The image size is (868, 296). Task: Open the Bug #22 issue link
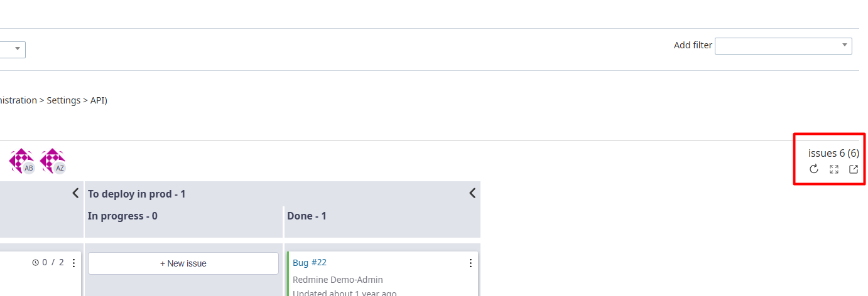pos(310,262)
